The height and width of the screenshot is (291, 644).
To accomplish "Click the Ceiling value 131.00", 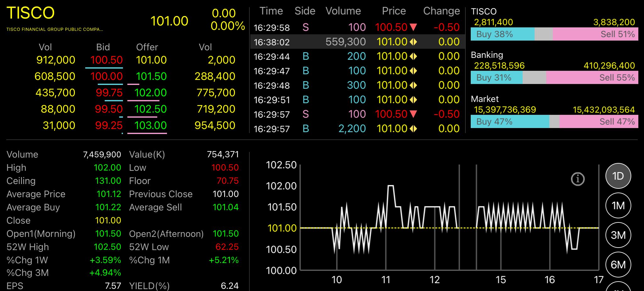I will (x=108, y=181).
